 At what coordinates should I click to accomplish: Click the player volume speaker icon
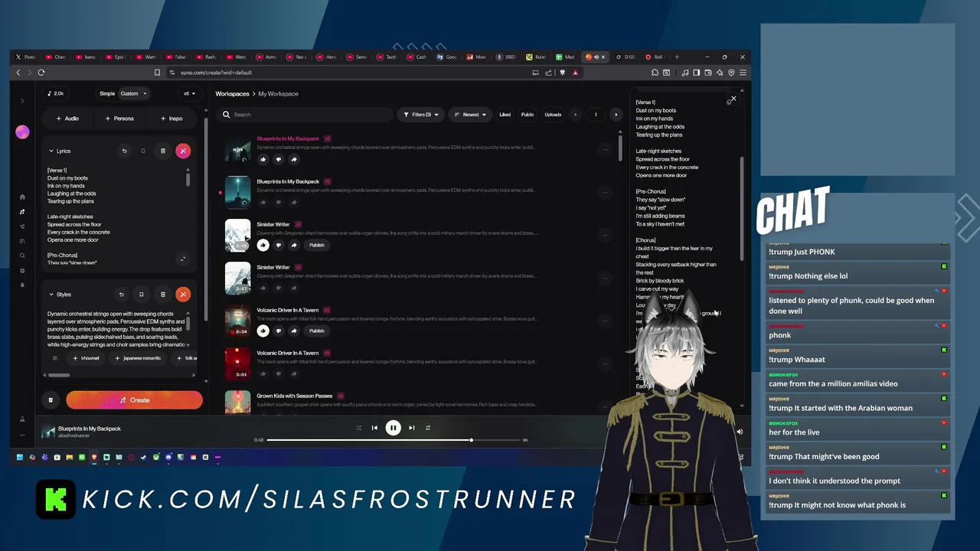[740, 432]
